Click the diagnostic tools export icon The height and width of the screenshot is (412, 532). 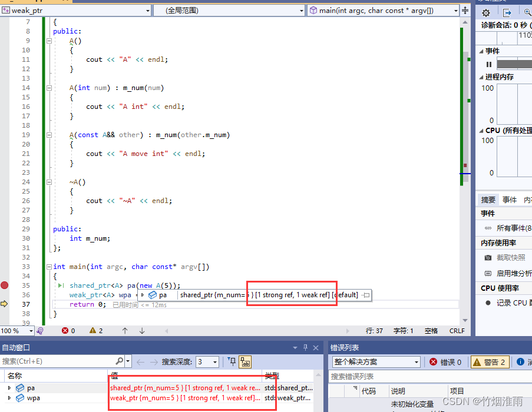point(507,13)
